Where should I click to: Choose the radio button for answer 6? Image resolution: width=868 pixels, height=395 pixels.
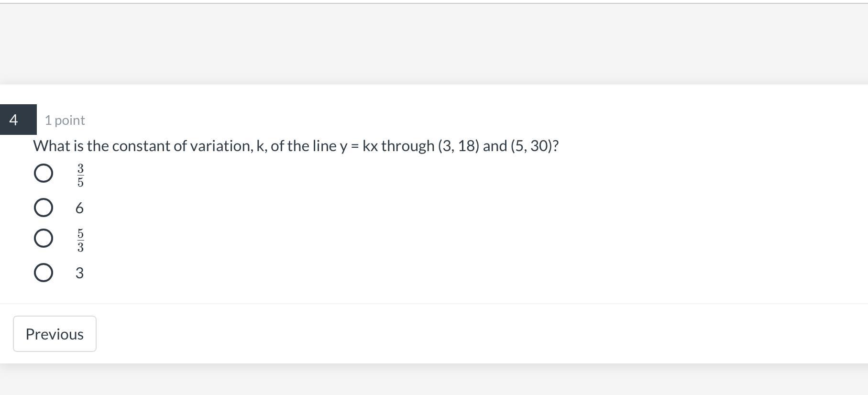pos(44,208)
